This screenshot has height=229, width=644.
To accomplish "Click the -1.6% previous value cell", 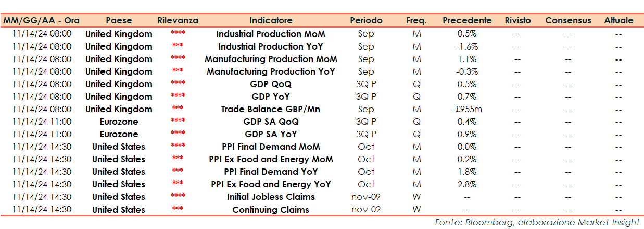I will tap(467, 46).
